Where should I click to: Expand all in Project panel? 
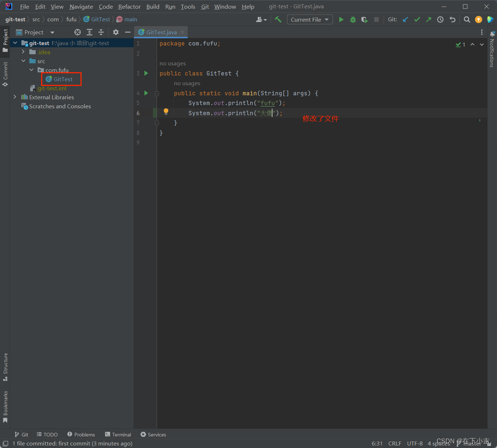click(x=90, y=32)
